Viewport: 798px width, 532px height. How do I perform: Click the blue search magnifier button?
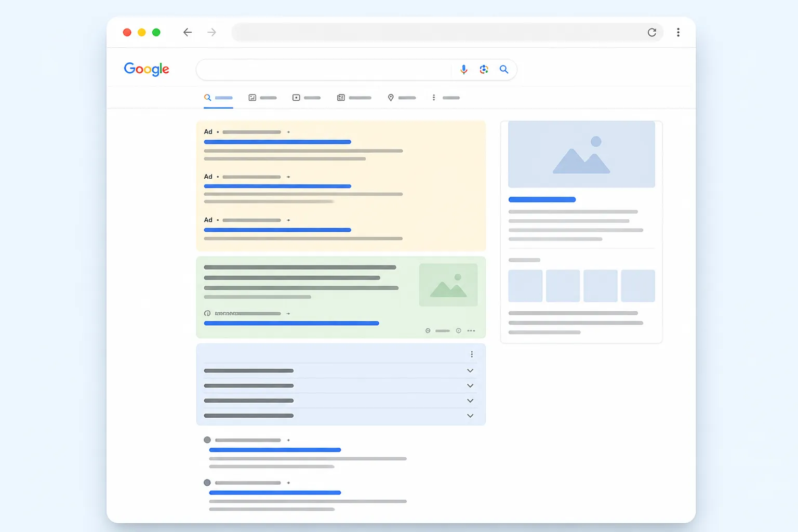[x=504, y=69]
